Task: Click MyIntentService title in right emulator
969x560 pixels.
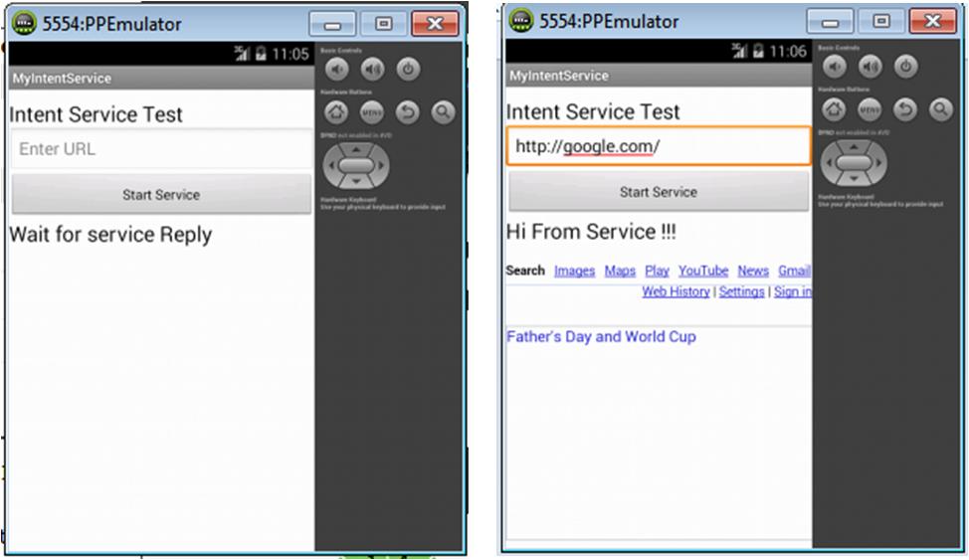Action: pyautogui.click(x=559, y=76)
